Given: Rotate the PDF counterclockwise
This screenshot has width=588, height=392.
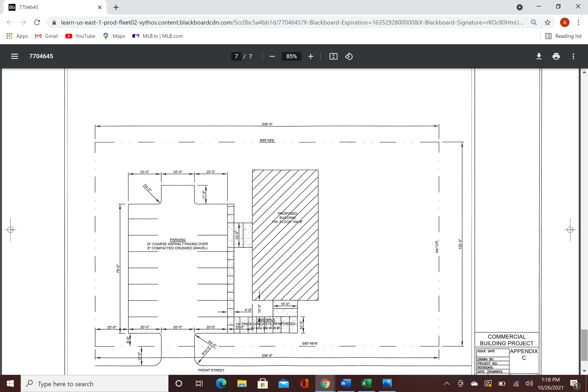Looking at the screenshot, I should click(349, 56).
